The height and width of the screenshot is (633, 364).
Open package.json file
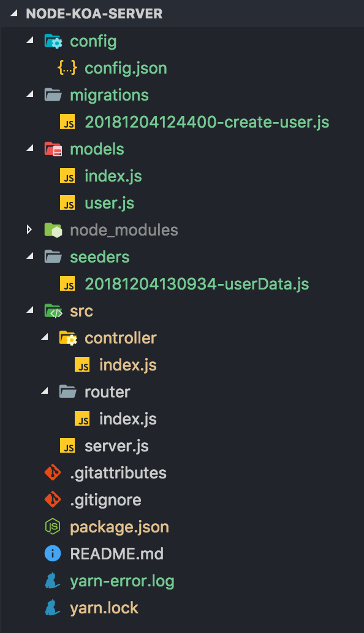[119, 527]
